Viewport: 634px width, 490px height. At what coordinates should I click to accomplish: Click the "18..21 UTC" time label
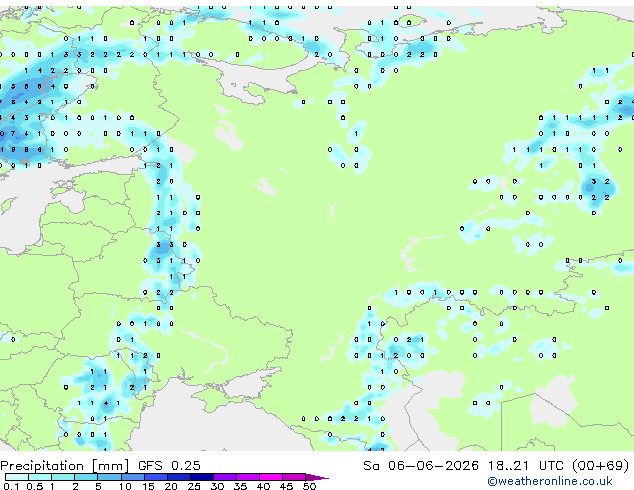tap(525, 466)
